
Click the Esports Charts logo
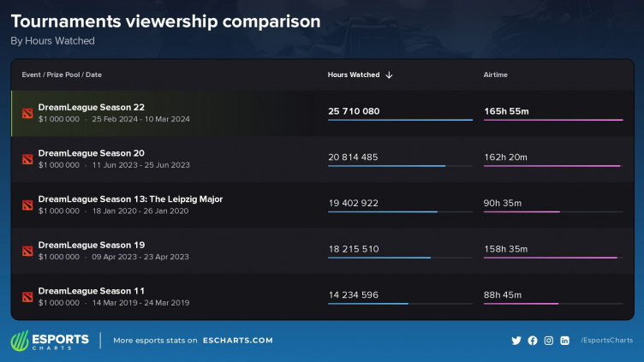(x=50, y=341)
